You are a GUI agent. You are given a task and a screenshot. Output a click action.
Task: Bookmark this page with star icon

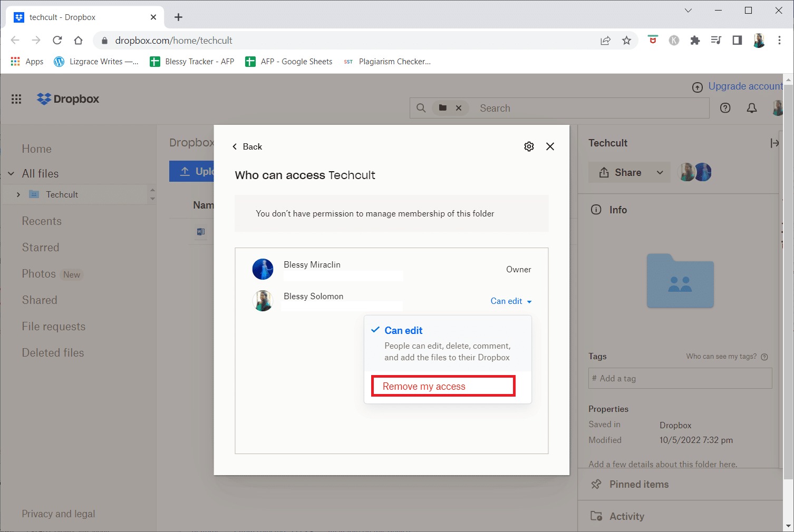pos(626,41)
